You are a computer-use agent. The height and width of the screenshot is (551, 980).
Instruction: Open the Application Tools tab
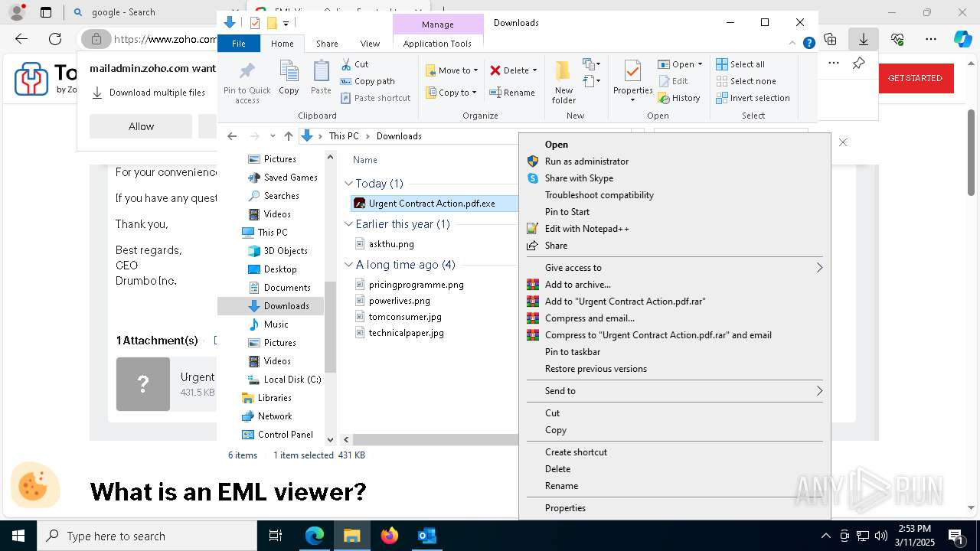click(437, 44)
